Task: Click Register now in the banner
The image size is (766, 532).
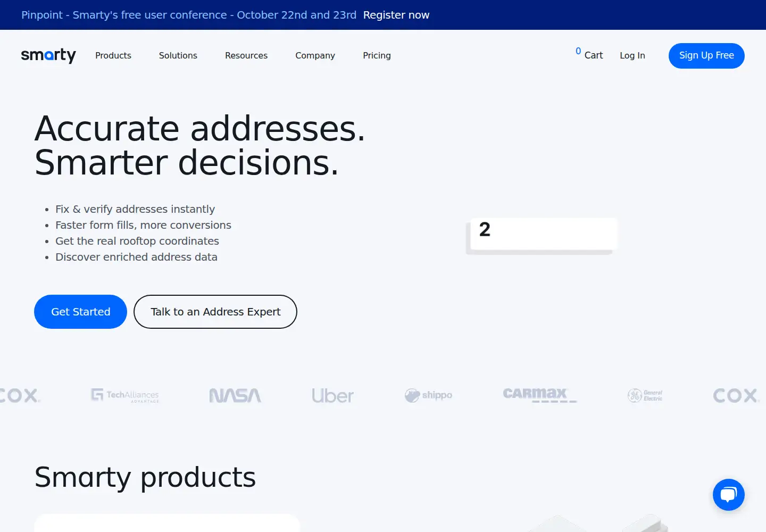Action: 396,15
